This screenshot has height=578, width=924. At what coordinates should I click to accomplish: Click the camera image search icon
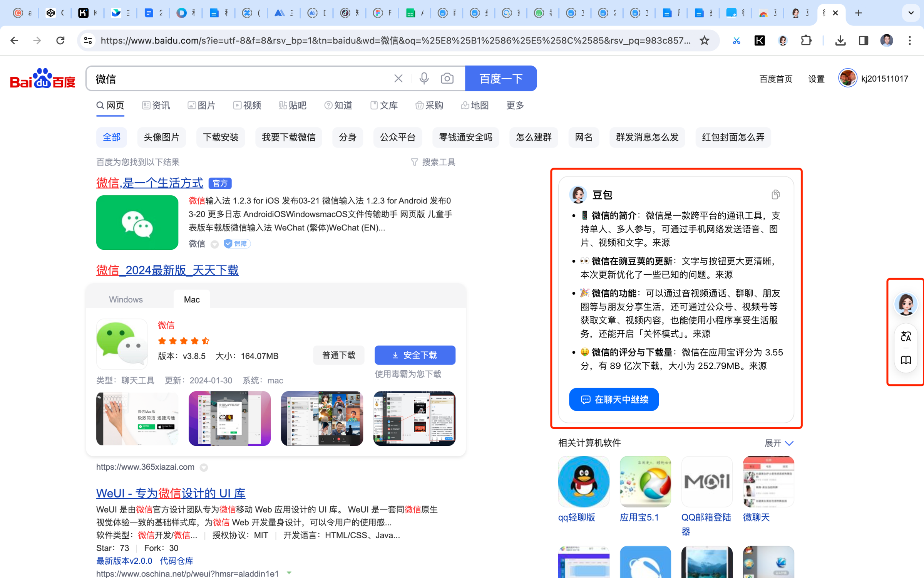click(447, 79)
